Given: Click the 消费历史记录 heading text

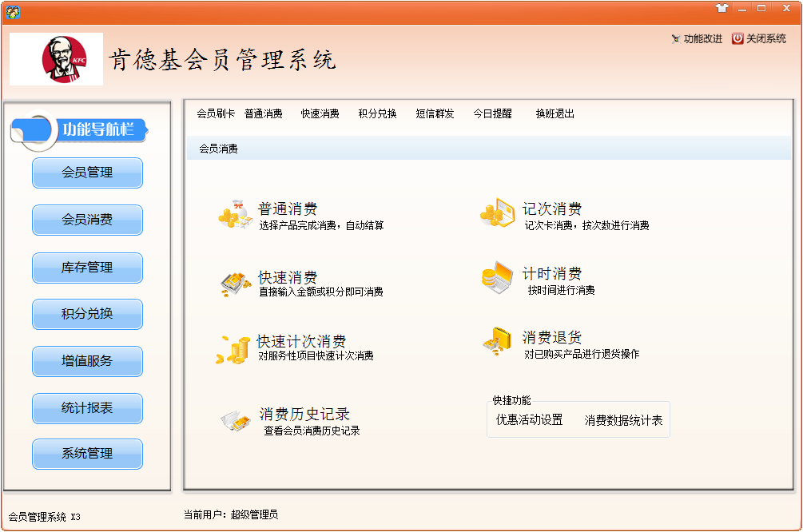Looking at the screenshot, I should [304, 415].
